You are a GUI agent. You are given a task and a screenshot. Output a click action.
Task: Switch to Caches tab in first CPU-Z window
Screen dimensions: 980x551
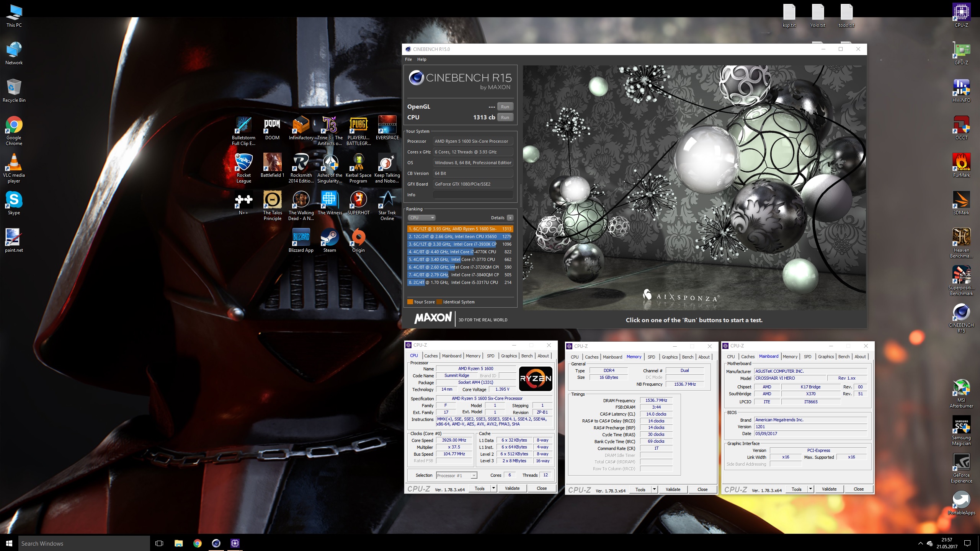(431, 356)
